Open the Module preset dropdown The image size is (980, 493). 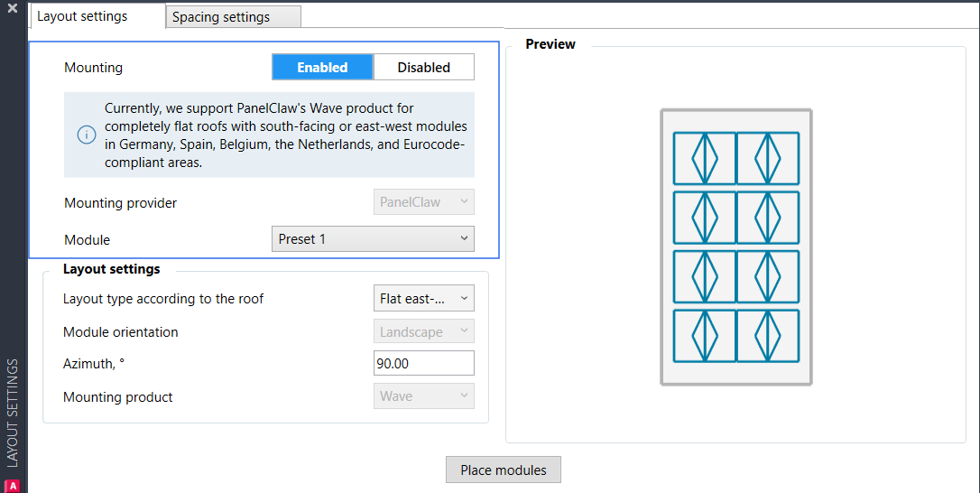(x=373, y=239)
